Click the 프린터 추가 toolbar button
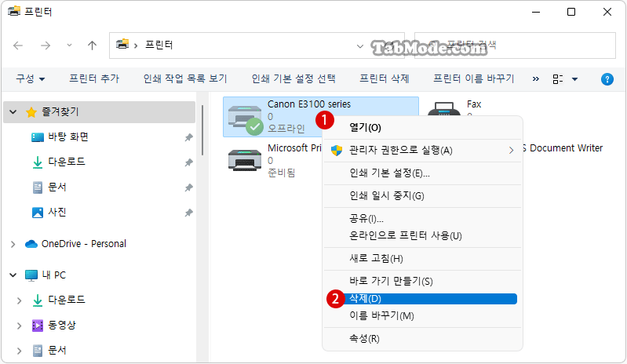This screenshot has width=627, height=364. [x=94, y=78]
